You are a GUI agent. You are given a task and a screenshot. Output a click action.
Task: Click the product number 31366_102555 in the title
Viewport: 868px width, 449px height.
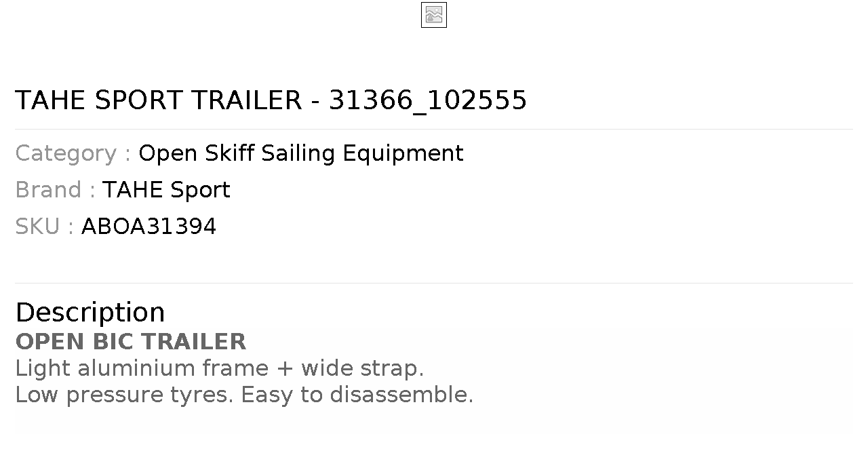(428, 100)
